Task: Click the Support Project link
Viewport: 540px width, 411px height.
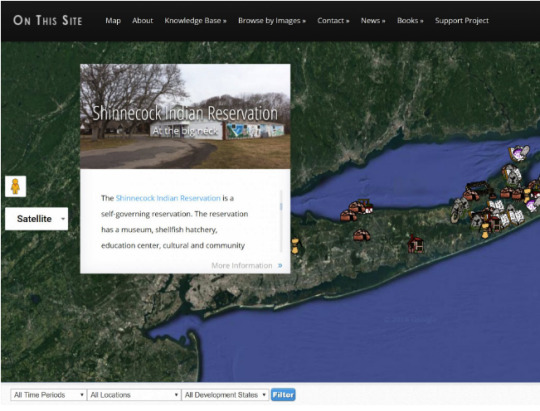Action: 462,21
